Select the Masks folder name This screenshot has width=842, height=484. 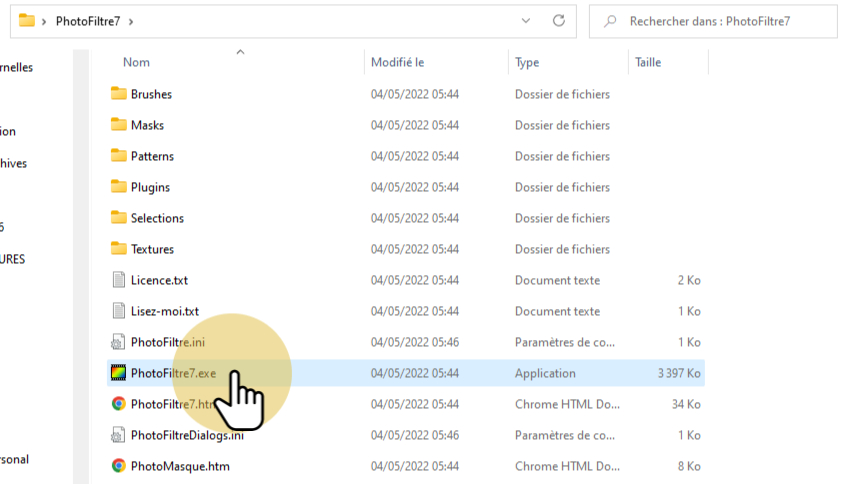tap(147, 125)
